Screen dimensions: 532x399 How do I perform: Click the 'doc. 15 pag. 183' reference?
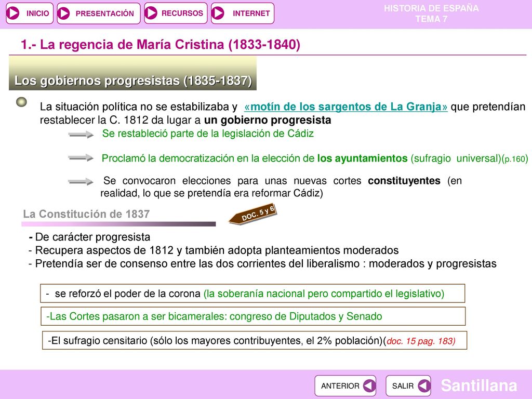[x=421, y=341]
